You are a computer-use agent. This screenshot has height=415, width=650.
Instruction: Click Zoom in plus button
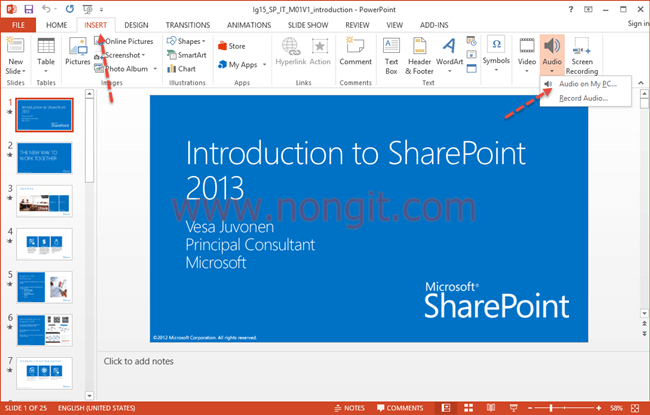599,408
